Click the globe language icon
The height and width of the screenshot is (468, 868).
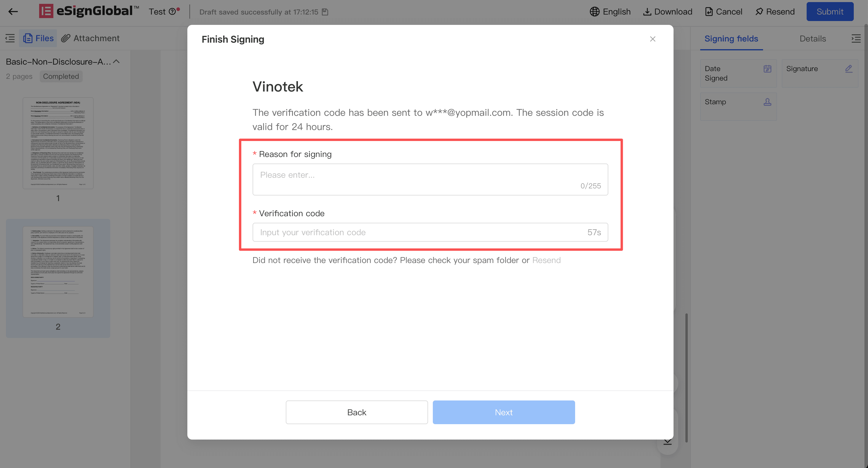[x=594, y=12]
